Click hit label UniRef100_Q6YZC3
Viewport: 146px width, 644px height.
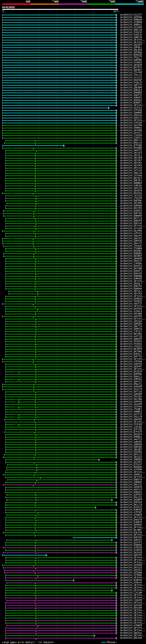point(131,178)
